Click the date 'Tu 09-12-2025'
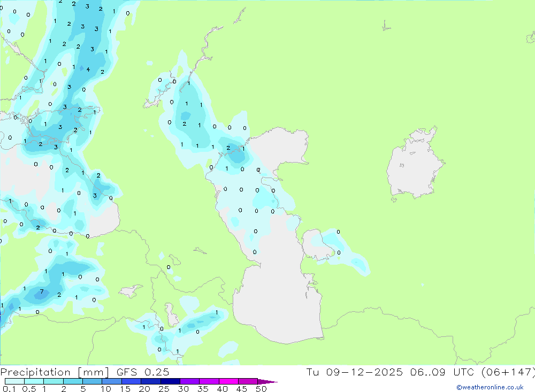Screen dimensions: 535x392 coord(355,372)
